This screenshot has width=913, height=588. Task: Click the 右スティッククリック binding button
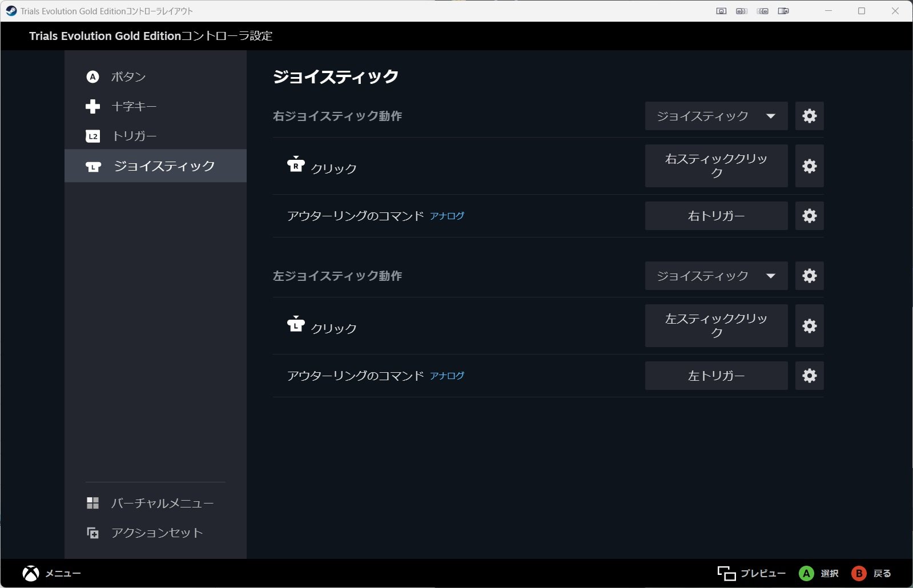click(x=716, y=166)
